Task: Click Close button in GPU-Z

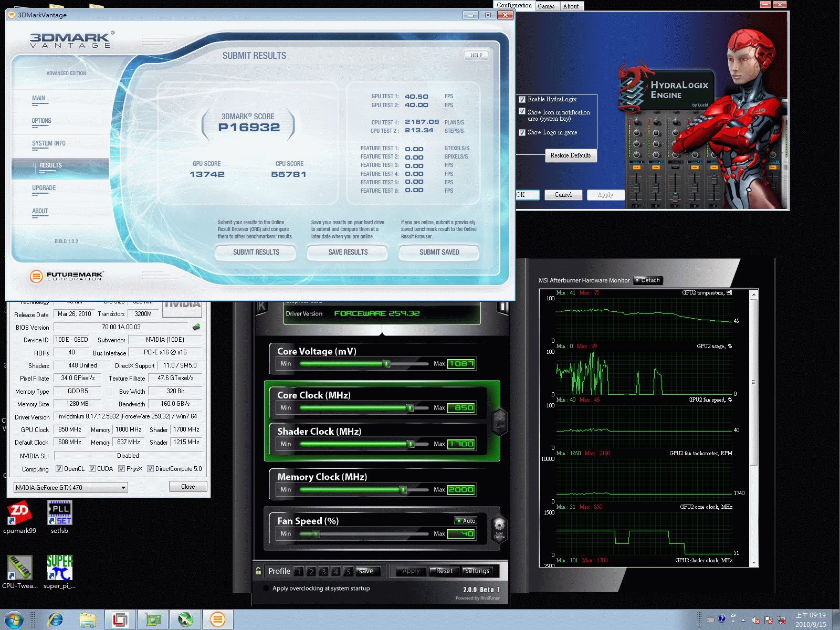Action: [188, 487]
